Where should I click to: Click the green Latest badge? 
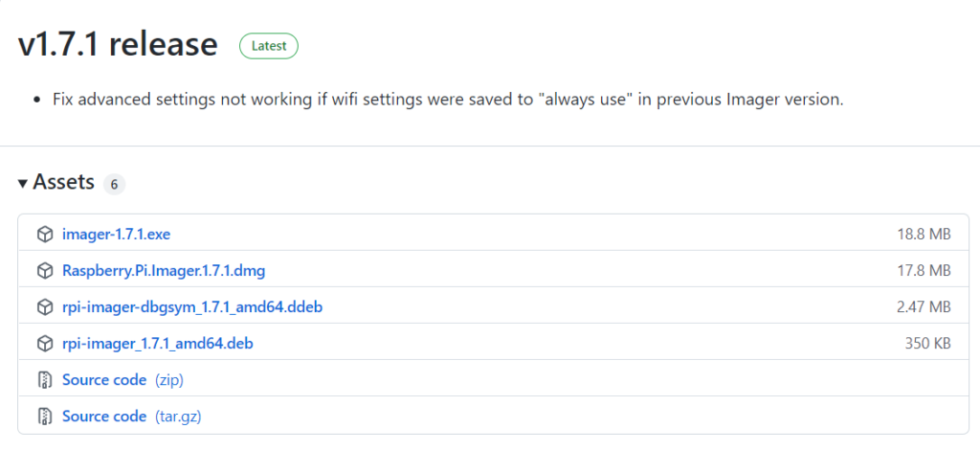click(269, 46)
